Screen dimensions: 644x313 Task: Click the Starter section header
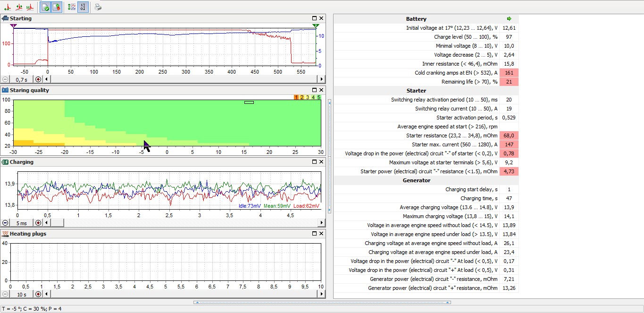[416, 91]
